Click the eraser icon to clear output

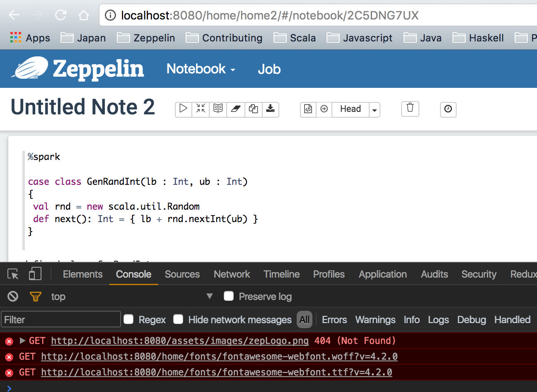pos(235,109)
